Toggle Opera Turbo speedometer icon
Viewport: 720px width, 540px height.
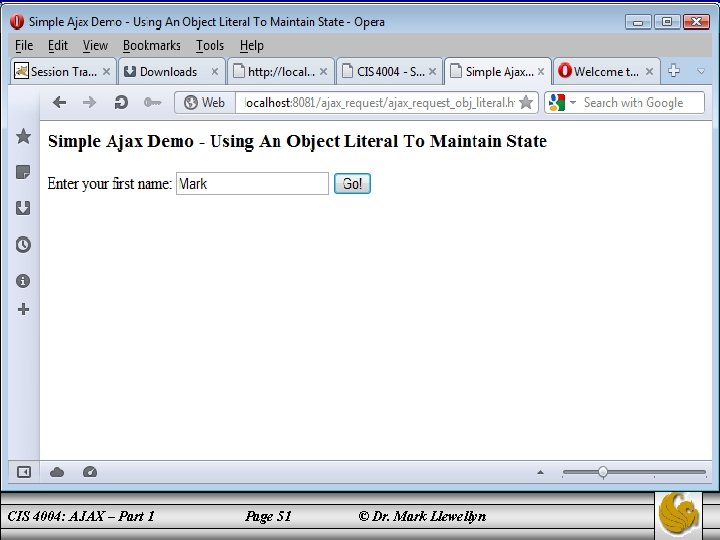[x=90, y=472]
